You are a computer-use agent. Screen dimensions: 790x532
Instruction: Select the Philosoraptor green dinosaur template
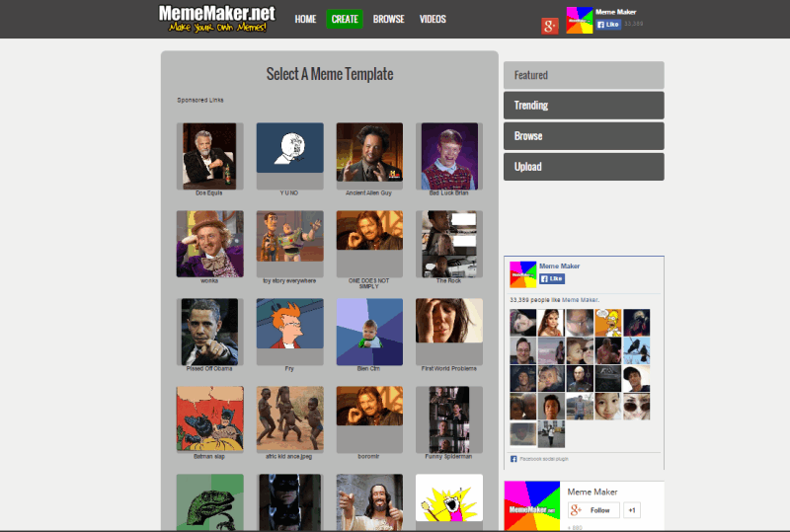209,502
